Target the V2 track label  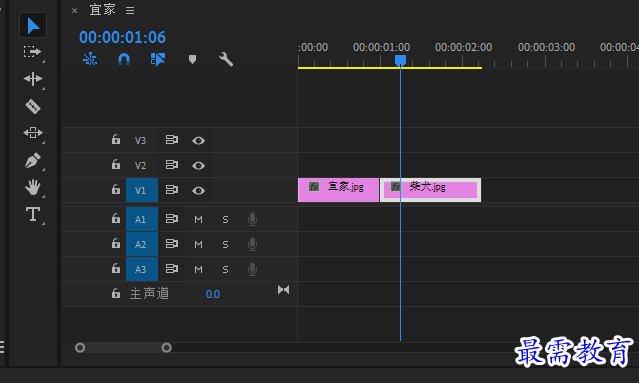[x=141, y=165]
